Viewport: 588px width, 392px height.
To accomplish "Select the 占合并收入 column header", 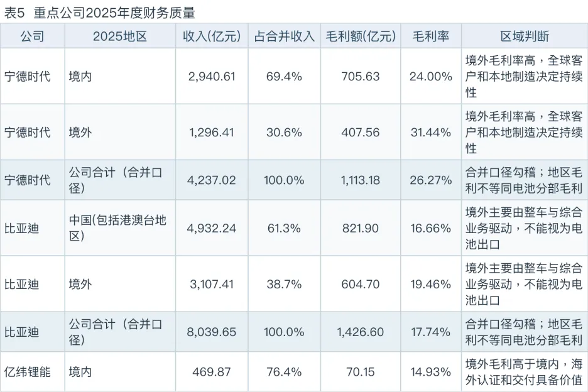I will pos(284,36).
